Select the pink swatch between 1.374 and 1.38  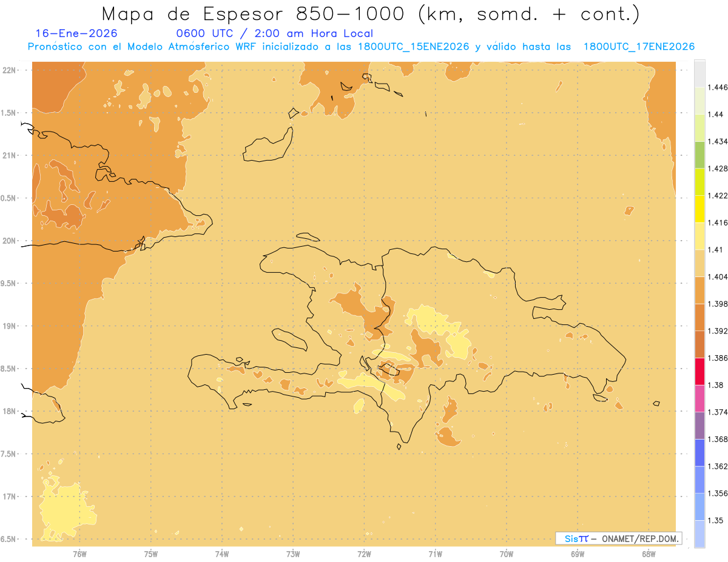[x=699, y=398]
